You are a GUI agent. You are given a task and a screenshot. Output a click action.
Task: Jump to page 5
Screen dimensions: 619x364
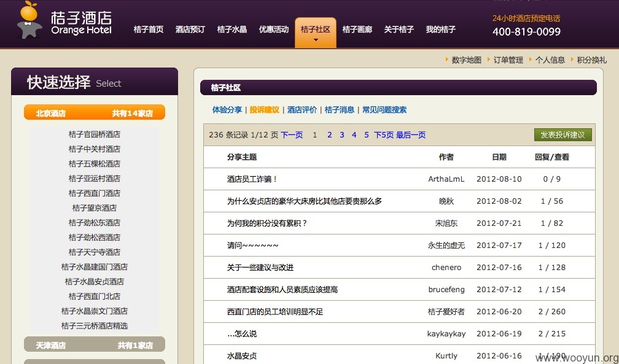[x=367, y=135]
